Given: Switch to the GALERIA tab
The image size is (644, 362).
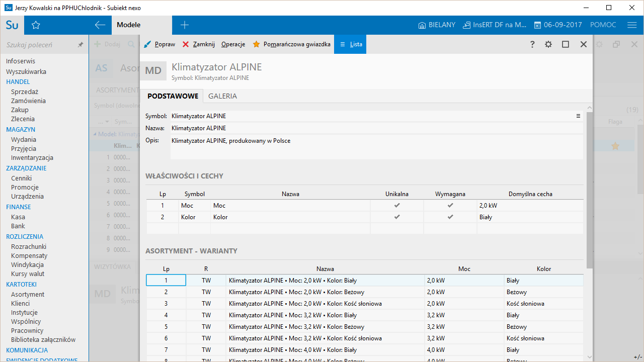Looking at the screenshot, I should tap(222, 96).
